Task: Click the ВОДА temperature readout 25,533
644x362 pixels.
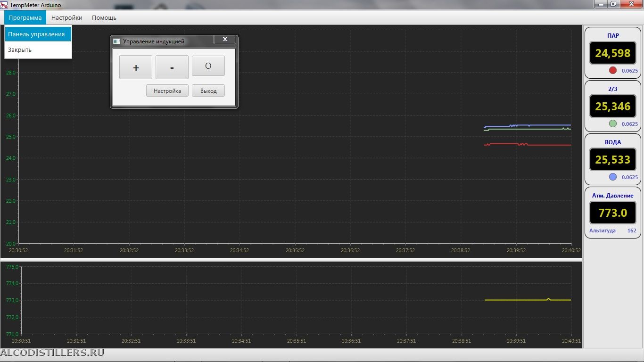Action: [612, 160]
